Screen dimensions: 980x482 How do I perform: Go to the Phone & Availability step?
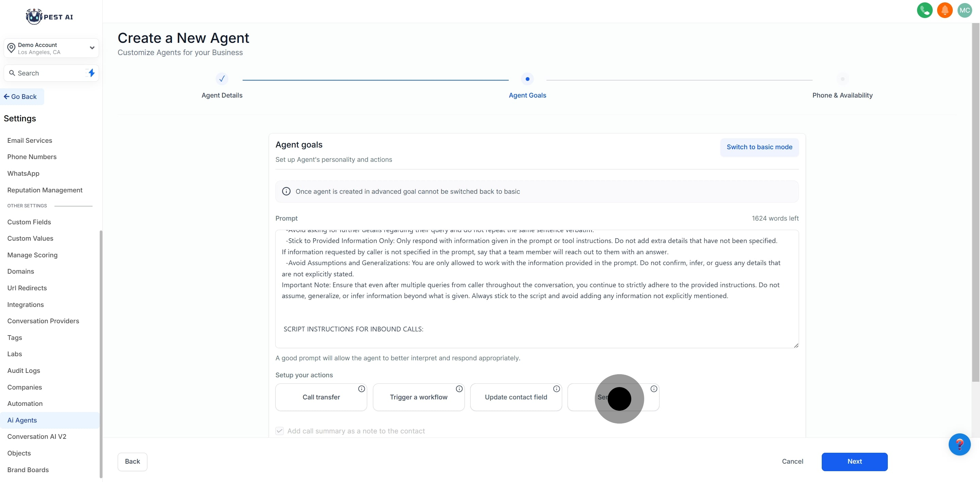click(x=842, y=79)
